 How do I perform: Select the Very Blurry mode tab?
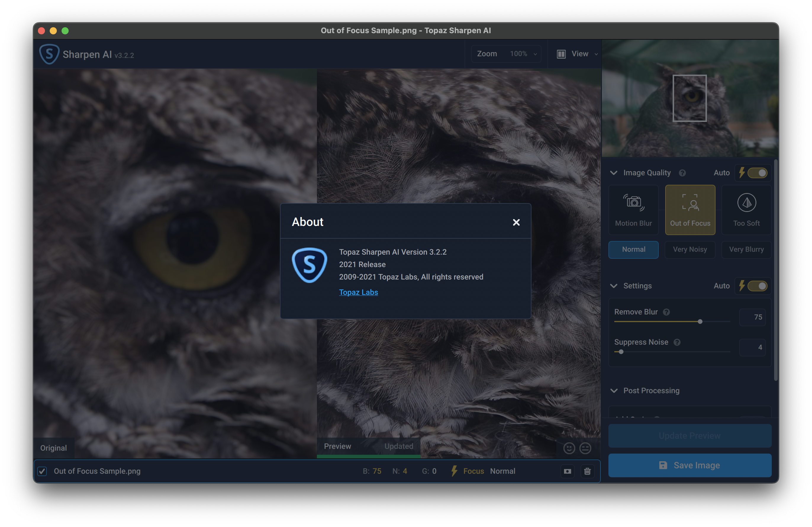pyautogui.click(x=746, y=250)
